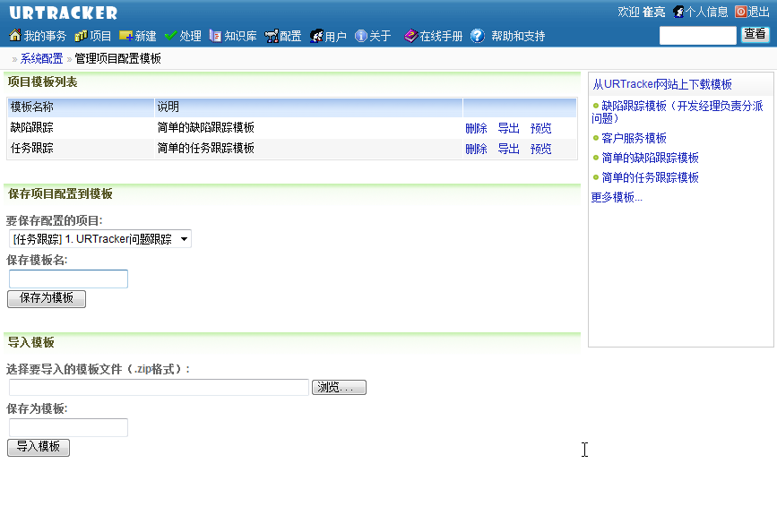Click the 查看 search button
The width and height of the screenshot is (777, 532).
(x=755, y=34)
